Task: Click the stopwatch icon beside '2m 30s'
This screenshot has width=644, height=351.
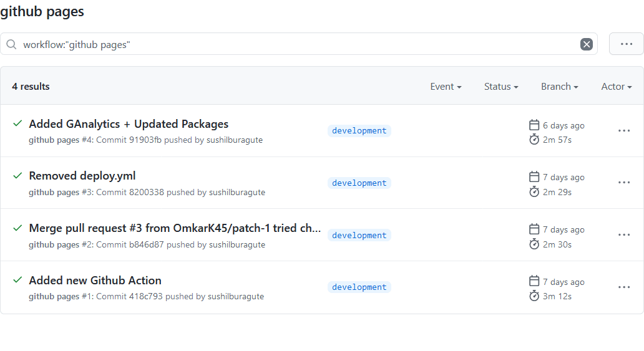Action: [x=534, y=244]
